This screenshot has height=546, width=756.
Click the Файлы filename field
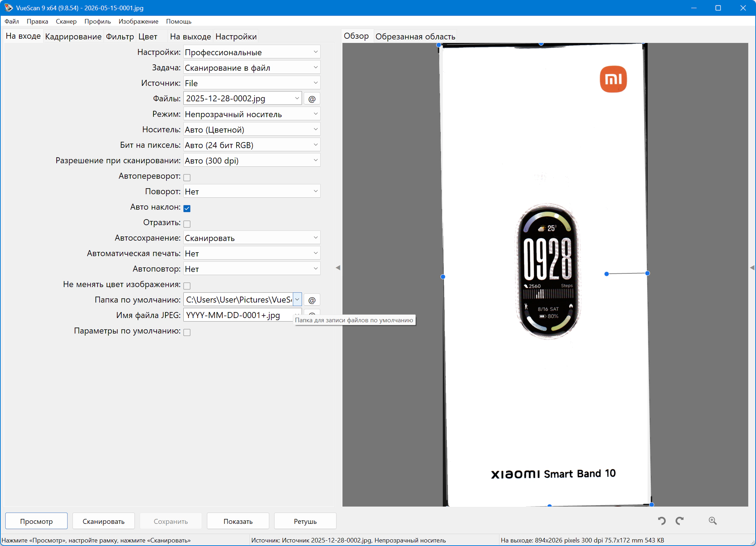238,99
